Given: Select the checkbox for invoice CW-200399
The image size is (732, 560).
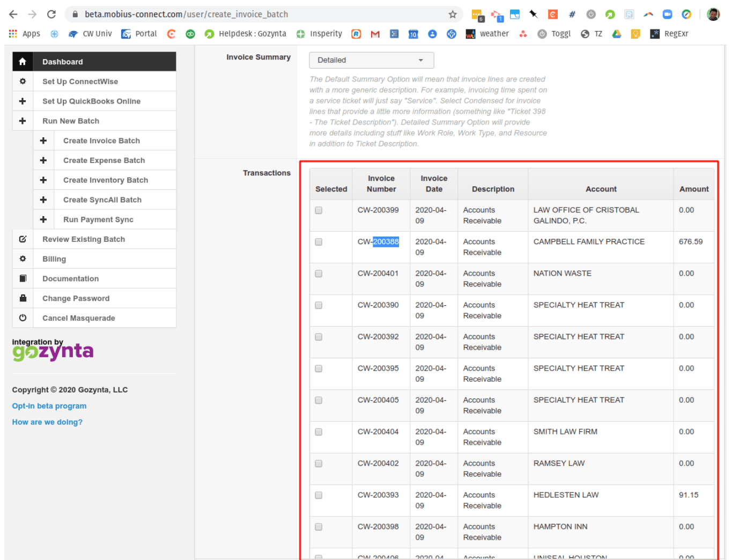Looking at the screenshot, I should [319, 210].
